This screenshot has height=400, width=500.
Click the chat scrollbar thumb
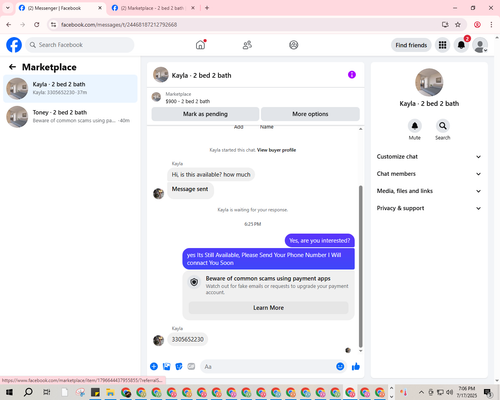point(360,267)
